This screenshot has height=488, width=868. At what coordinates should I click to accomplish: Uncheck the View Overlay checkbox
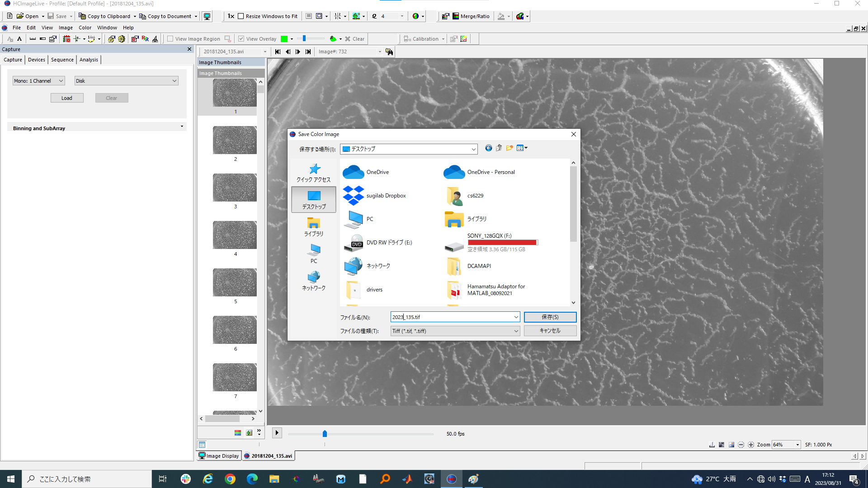tap(241, 39)
